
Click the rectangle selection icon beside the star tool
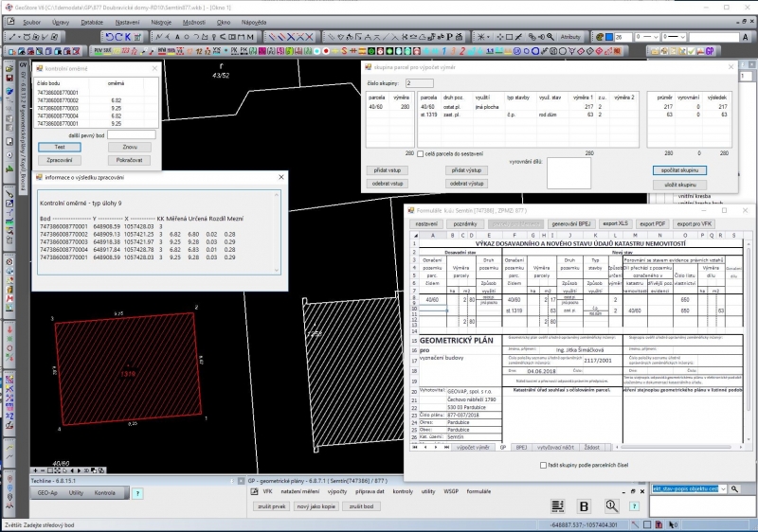[509, 37]
